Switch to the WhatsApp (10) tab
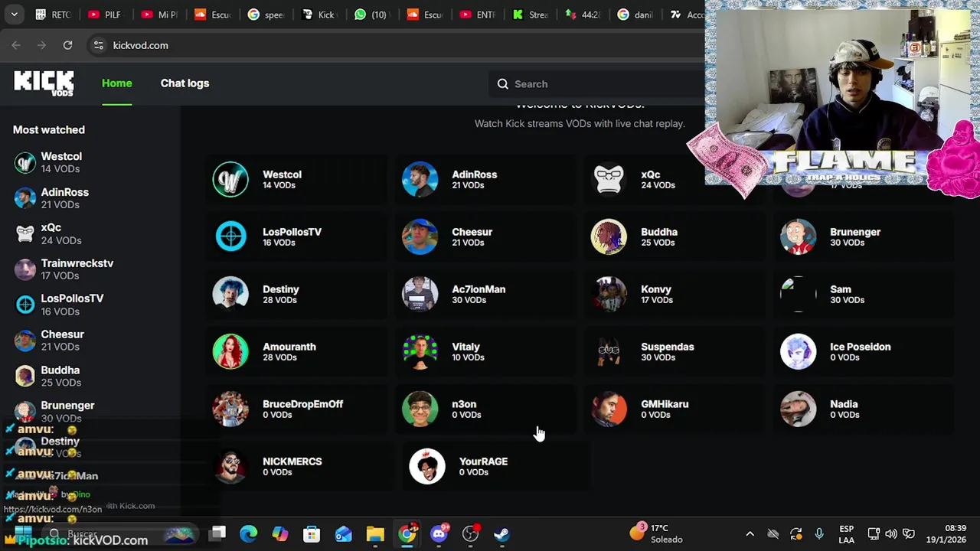The image size is (980, 551). [x=371, y=15]
